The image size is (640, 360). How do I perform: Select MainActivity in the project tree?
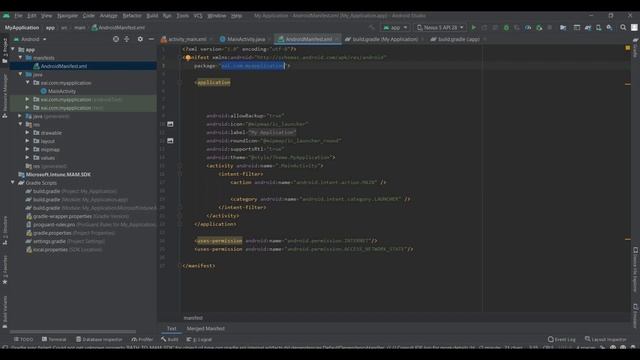[62, 91]
